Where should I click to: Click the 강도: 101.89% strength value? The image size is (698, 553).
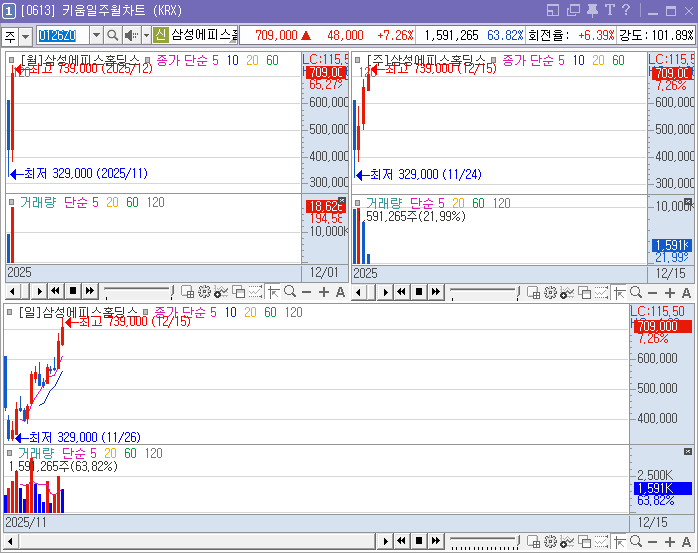click(657, 35)
